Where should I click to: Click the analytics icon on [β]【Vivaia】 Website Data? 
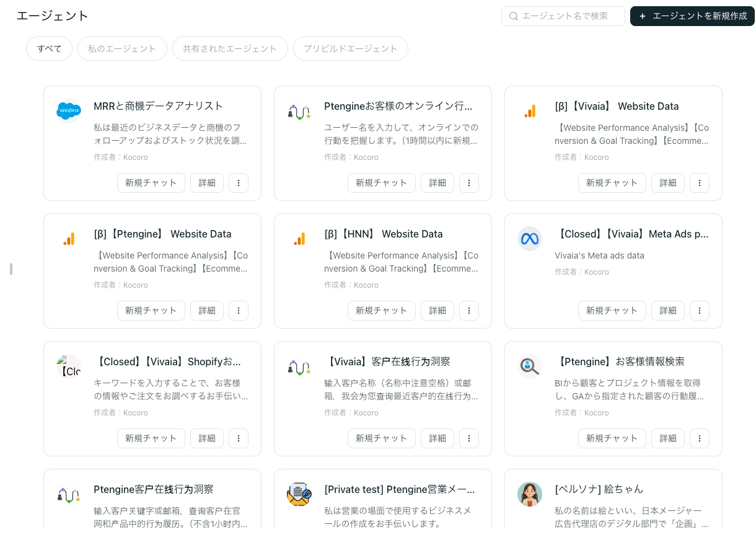530,111
